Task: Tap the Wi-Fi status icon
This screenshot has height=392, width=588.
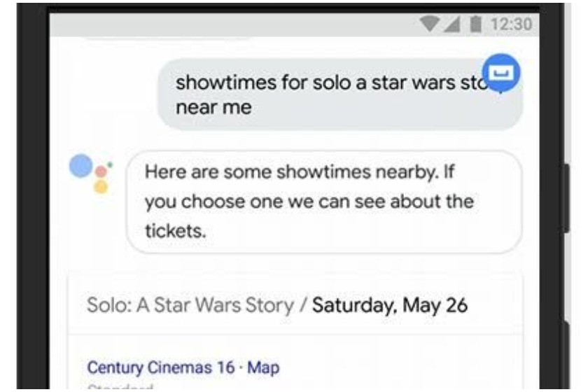Action: tap(430, 24)
